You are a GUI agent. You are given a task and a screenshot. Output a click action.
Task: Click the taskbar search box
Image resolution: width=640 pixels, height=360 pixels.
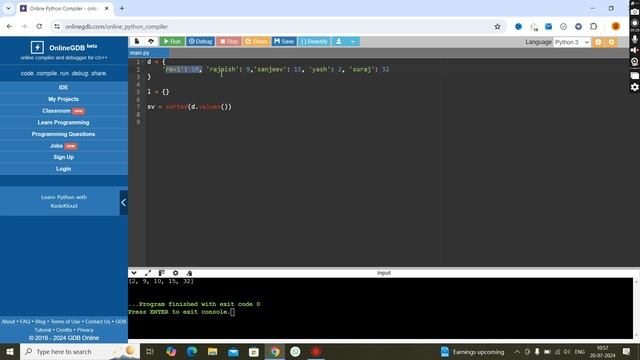(80, 351)
